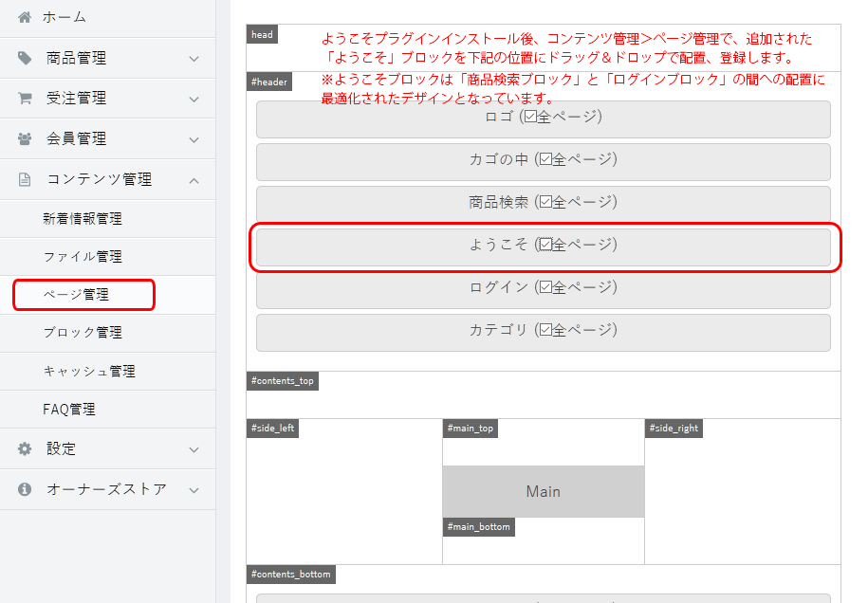The height and width of the screenshot is (603, 868).
Task: Go to 新着情報管理
Action: click(x=108, y=219)
